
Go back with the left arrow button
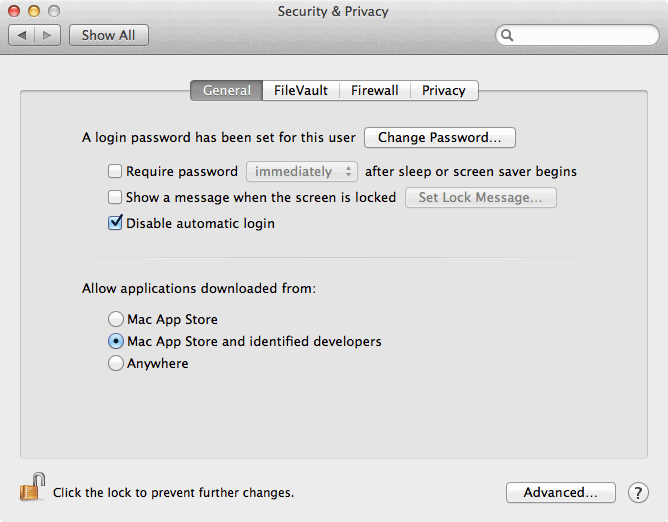22,35
